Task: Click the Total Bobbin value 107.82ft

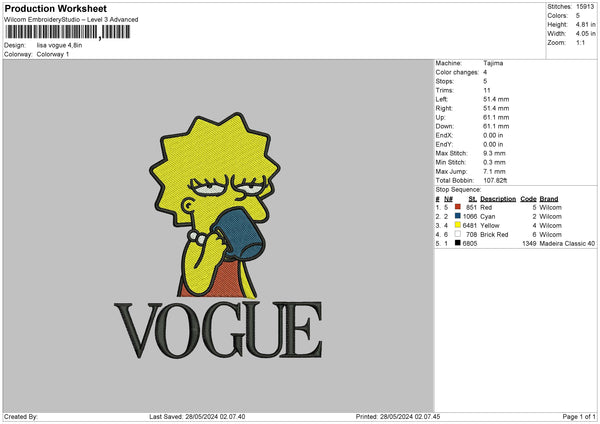Action: pos(495,180)
